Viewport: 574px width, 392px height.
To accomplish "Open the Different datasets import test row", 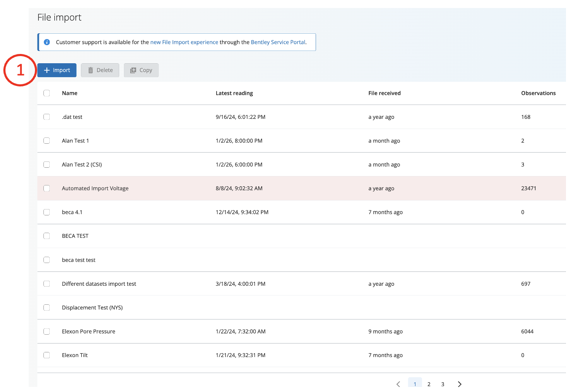I will click(99, 284).
